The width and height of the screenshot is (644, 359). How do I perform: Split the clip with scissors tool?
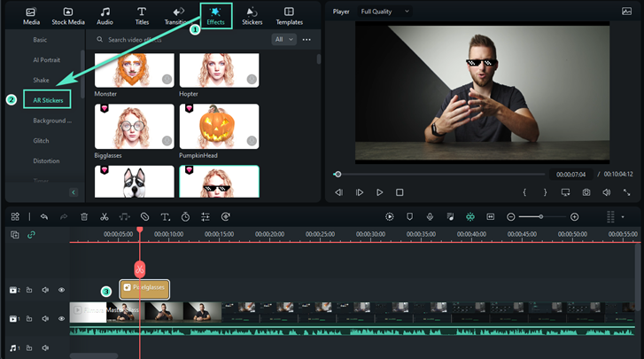105,216
